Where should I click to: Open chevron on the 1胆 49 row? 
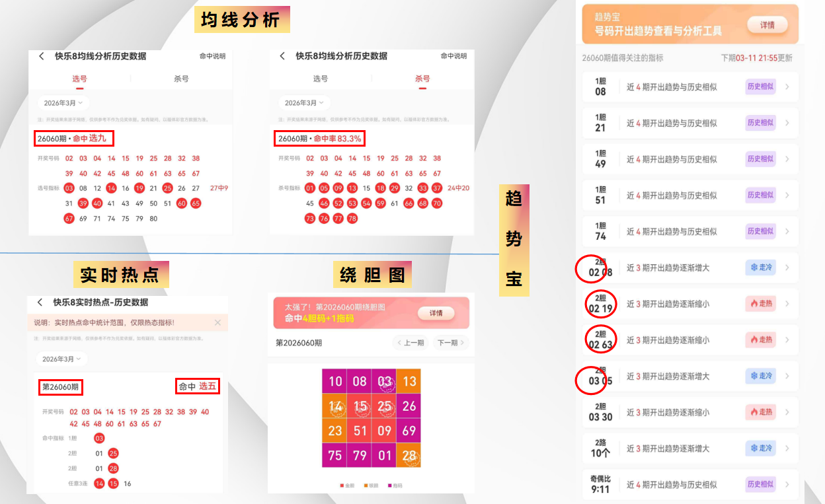click(x=787, y=159)
